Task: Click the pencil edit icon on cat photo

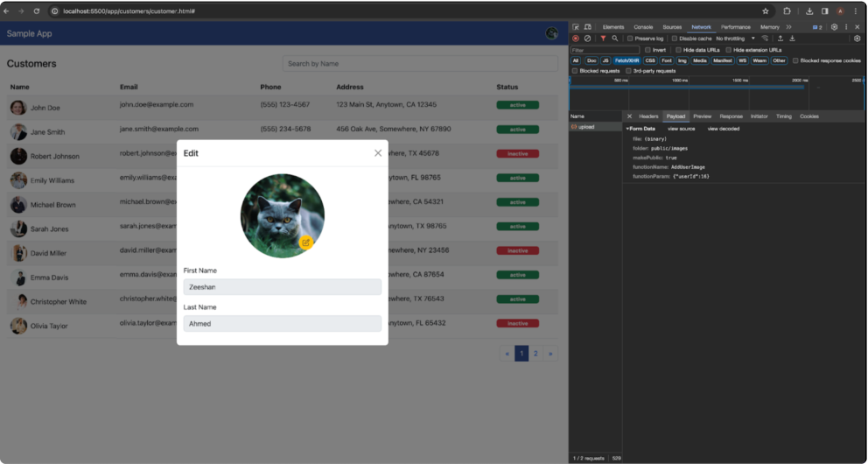Action: click(306, 243)
